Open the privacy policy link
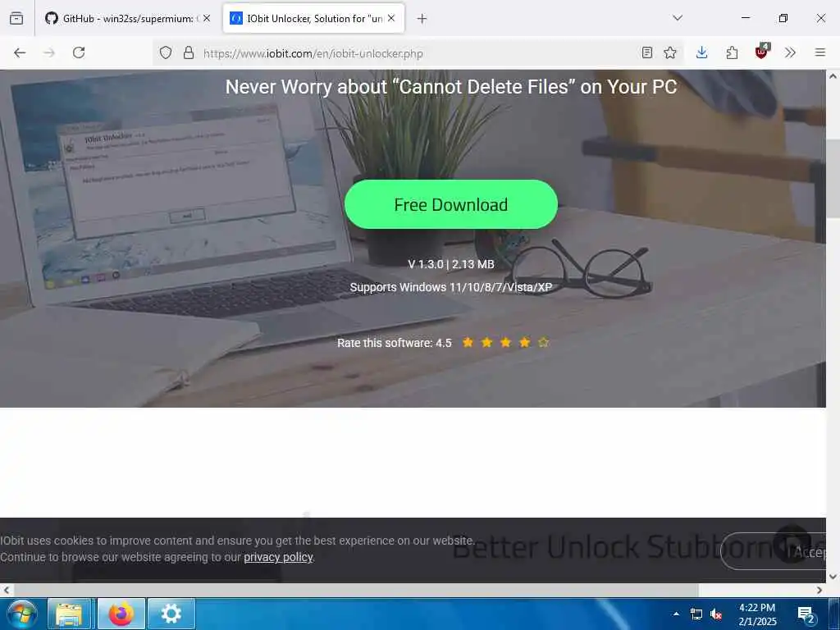This screenshot has width=840, height=630. coord(279,557)
